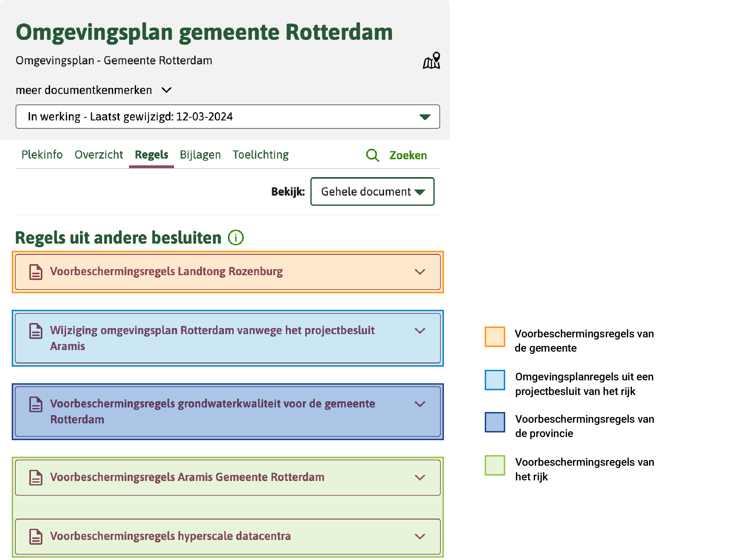Click the search magnifier icon
Image resolution: width=753 pixels, height=560 pixels.
pos(372,155)
